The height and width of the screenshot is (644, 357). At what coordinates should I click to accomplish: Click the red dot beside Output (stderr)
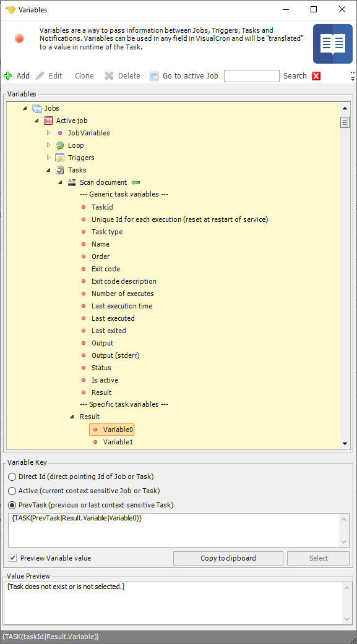tap(84, 355)
